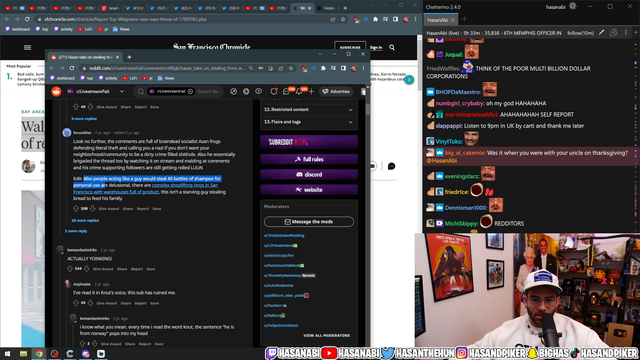This screenshot has width=640, height=360.
Task: Upvote the 'from norway' reply comment
Action: coord(82,344)
